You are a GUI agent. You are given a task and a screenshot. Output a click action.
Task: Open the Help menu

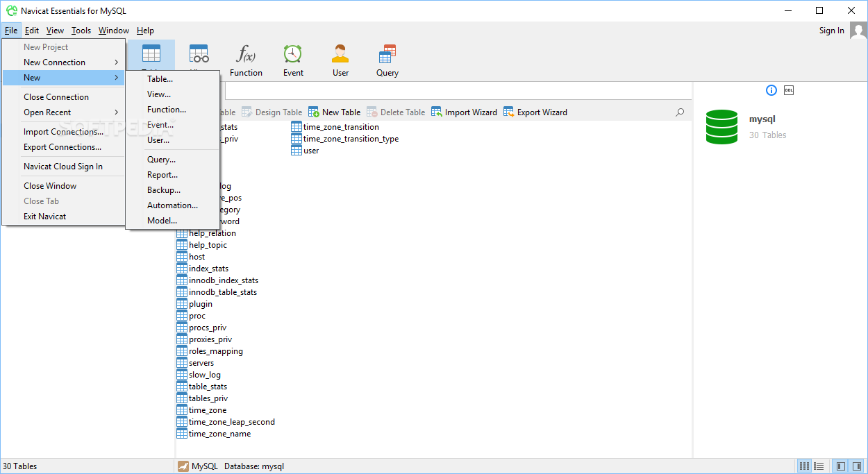pos(145,31)
